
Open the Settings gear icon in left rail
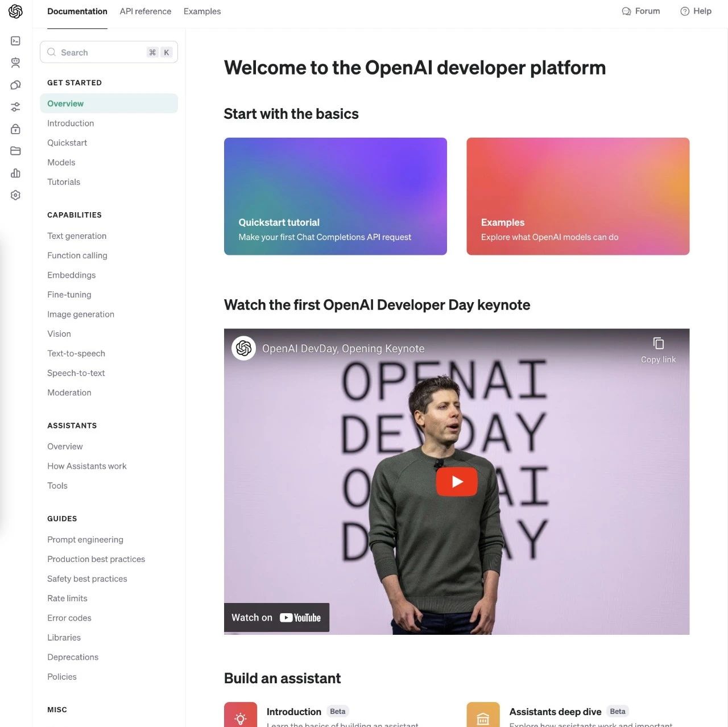click(x=16, y=195)
